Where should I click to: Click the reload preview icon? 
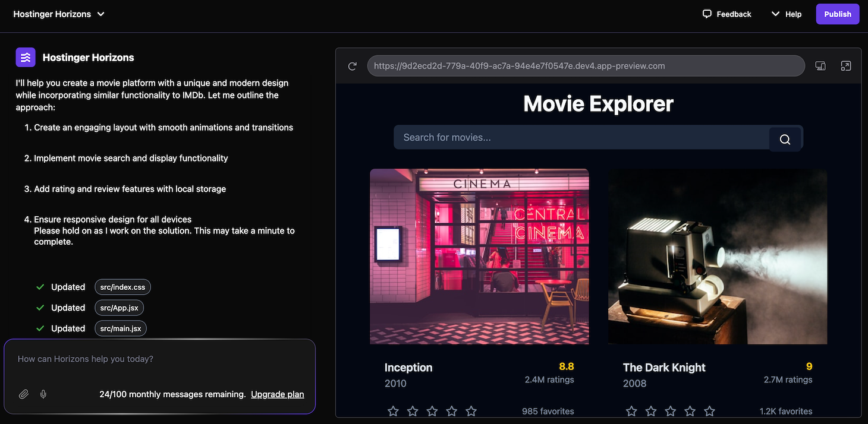pyautogui.click(x=352, y=66)
